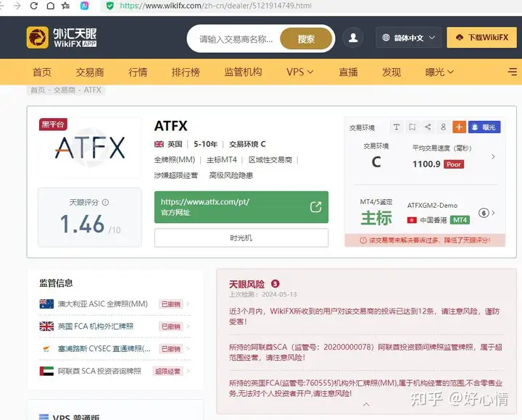Open the 简体中文 language dropdown
Viewport: 522px width, 420px height.
(x=408, y=38)
